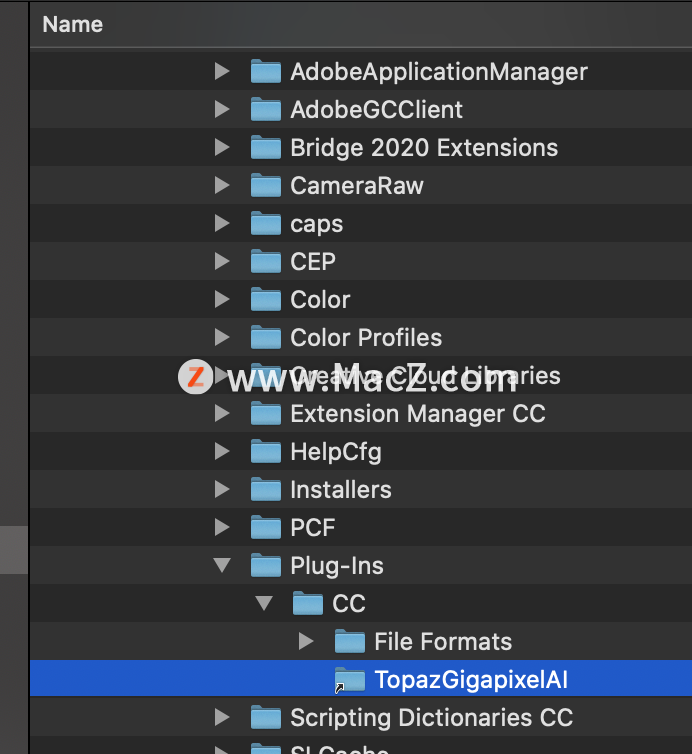The height and width of the screenshot is (754, 692).
Task: Click the TopazGigapixelAI alias folder icon
Action: [350, 679]
